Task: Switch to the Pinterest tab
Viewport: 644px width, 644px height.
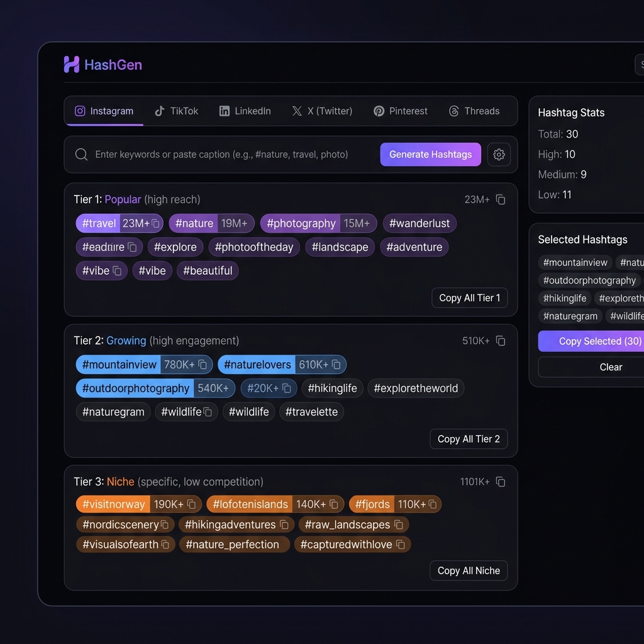Action: [x=401, y=111]
